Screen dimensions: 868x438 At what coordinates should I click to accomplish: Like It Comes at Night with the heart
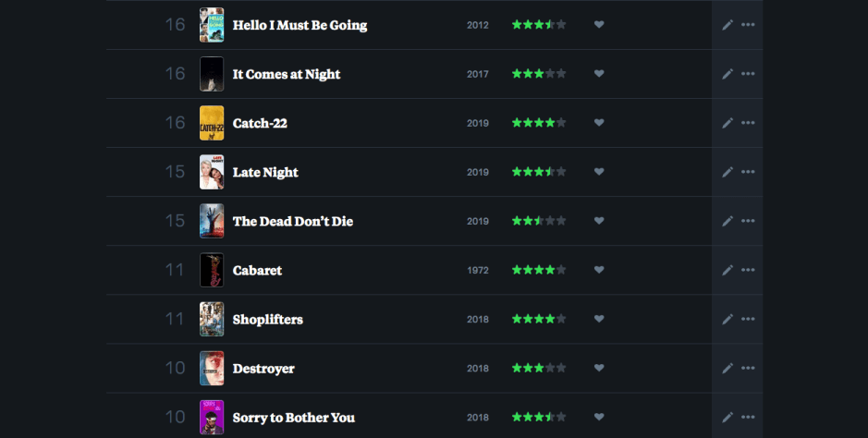pos(599,74)
